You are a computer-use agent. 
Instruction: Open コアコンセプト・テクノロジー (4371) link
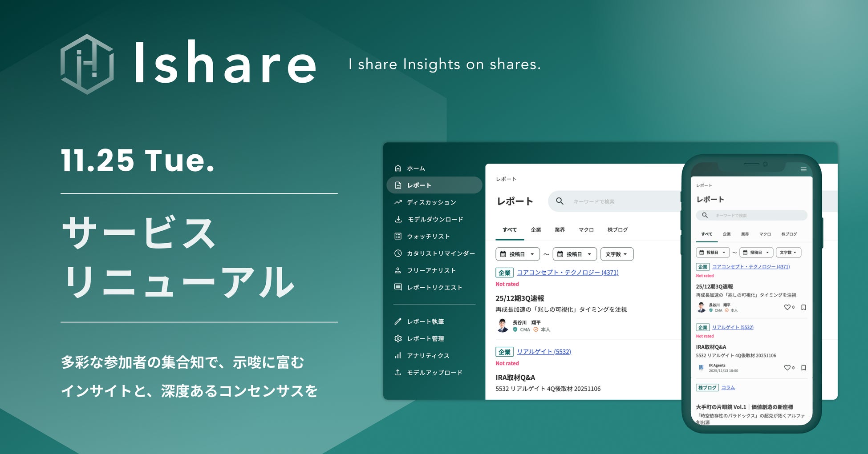(567, 272)
